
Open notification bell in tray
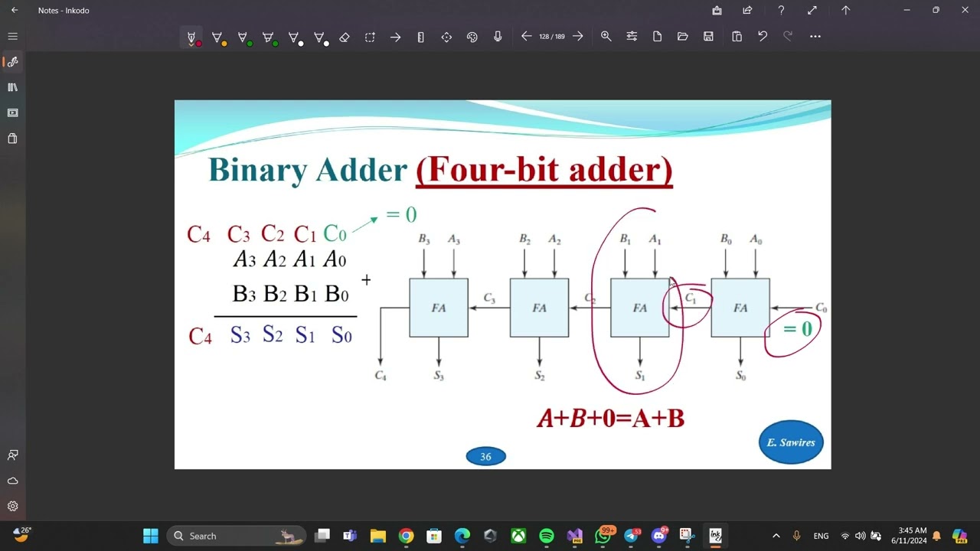point(936,536)
